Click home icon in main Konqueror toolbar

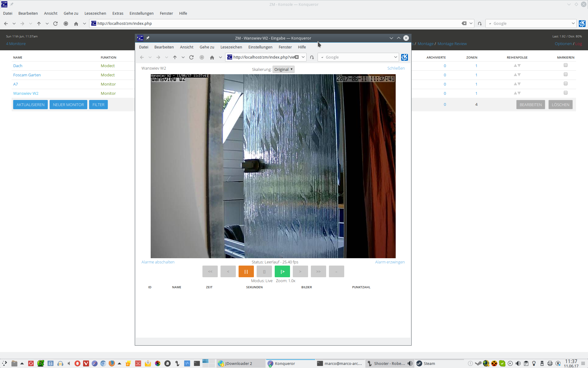pyautogui.click(x=76, y=24)
